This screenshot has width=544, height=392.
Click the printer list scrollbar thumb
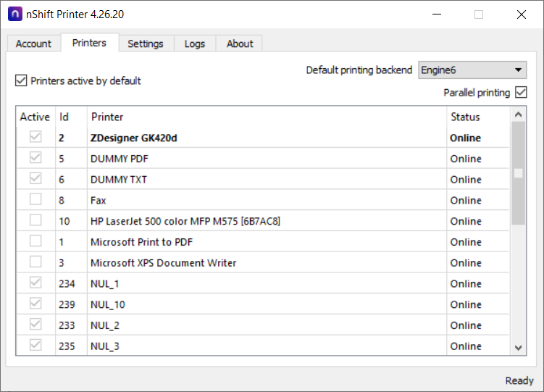pos(519,173)
